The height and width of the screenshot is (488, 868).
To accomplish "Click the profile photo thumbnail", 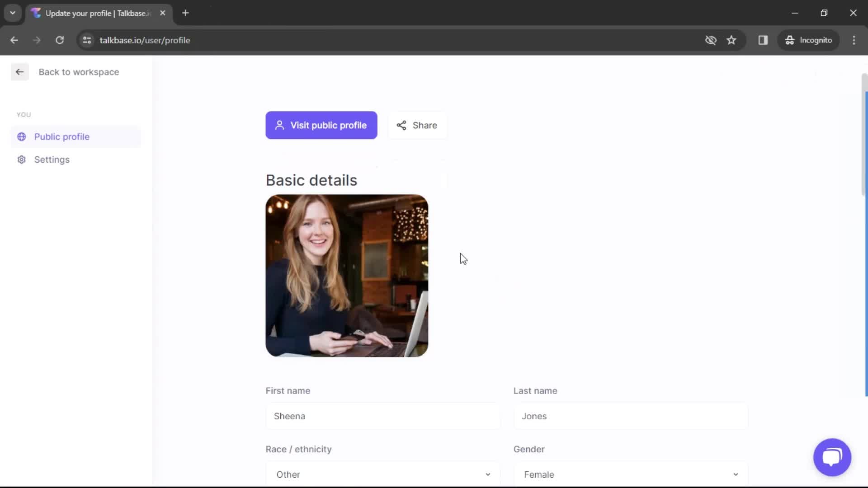I will [347, 276].
